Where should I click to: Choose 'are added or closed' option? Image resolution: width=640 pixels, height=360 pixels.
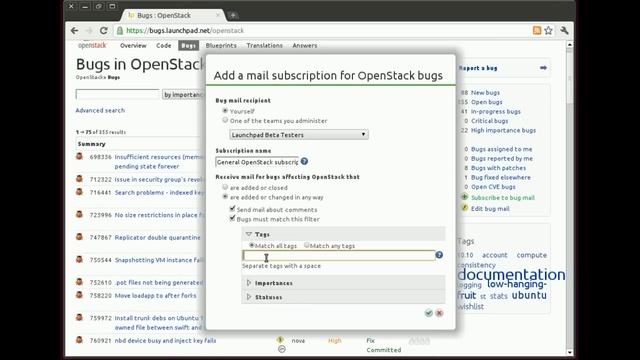225,187
